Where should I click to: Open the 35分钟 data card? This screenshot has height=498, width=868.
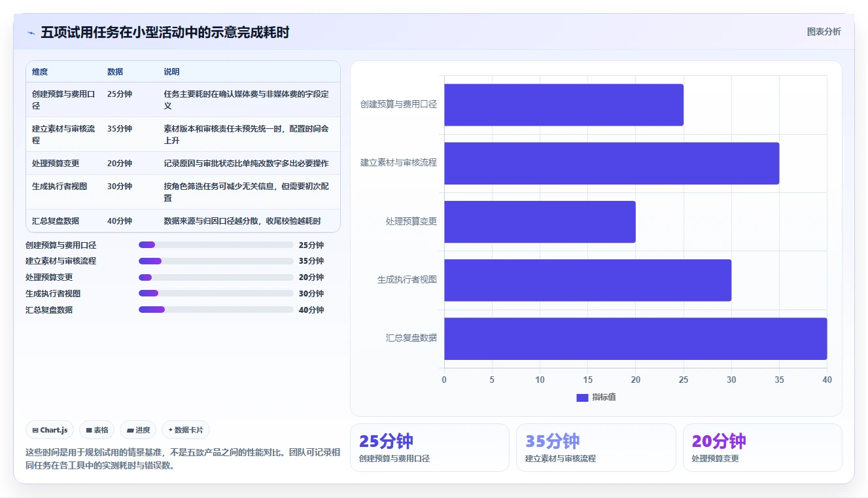[x=596, y=448]
